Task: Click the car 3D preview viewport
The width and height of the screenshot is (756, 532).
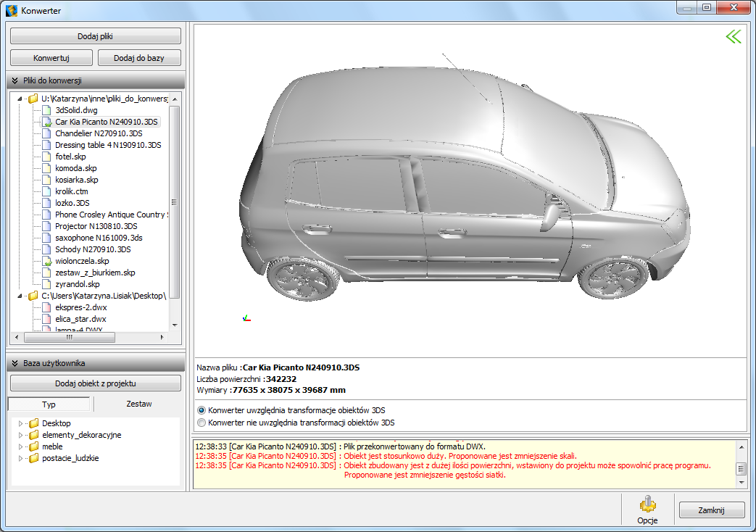Action: [x=470, y=191]
